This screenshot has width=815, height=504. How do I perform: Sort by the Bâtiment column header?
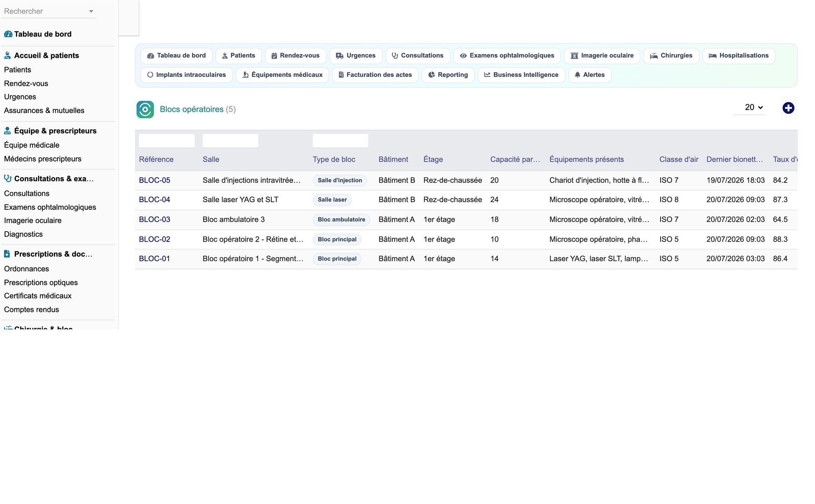393,159
